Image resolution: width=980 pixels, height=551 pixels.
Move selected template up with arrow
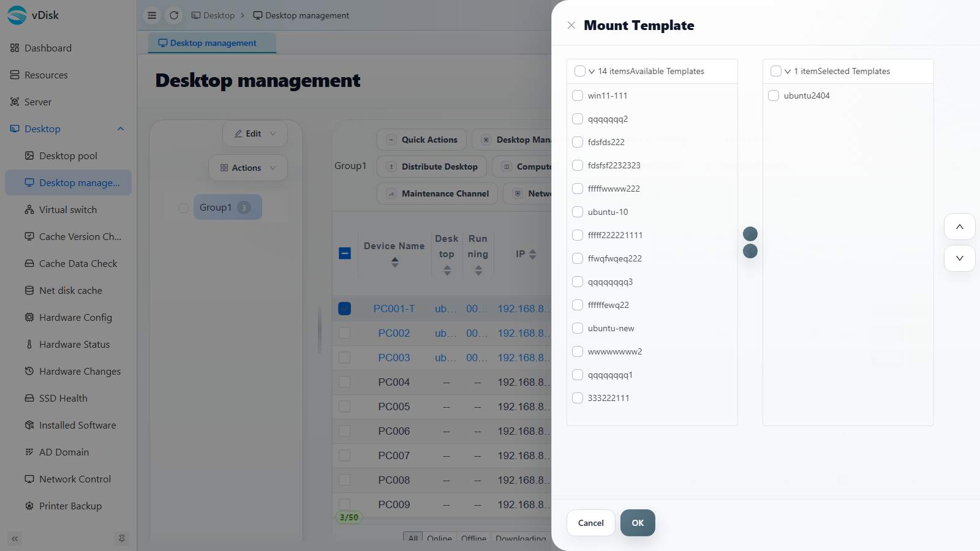(x=960, y=227)
